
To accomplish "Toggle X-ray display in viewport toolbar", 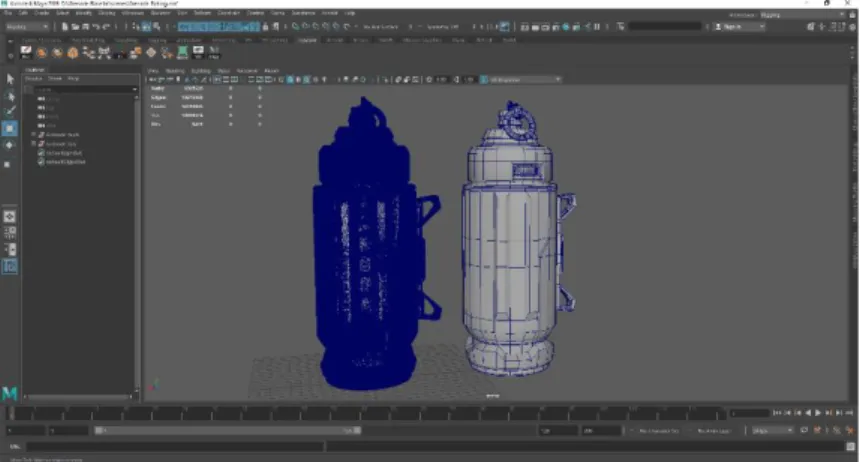I will point(398,80).
